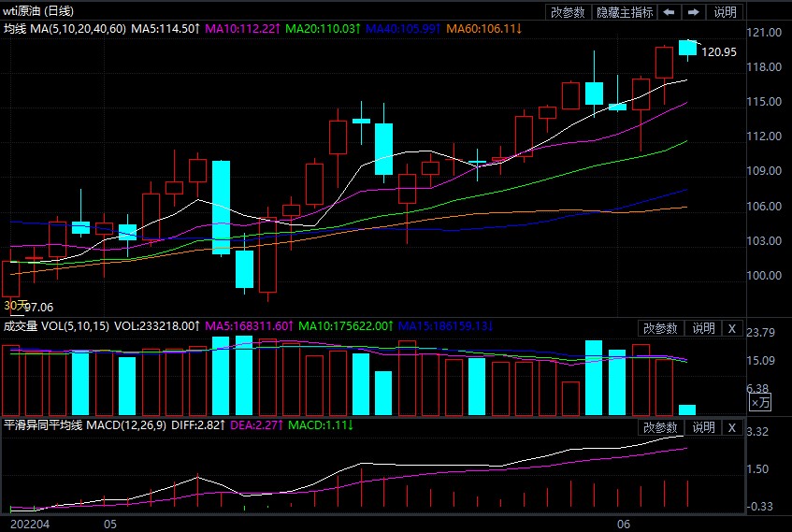Close the volume indicator panel with X
This screenshot has width=792, height=532.
732,328
